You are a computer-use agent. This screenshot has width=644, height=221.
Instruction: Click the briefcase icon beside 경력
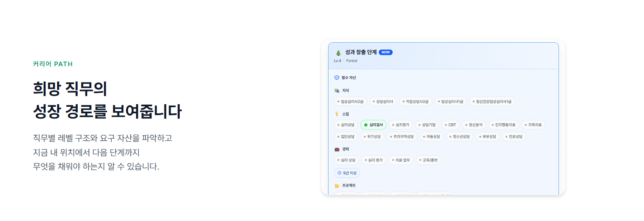pos(337,149)
